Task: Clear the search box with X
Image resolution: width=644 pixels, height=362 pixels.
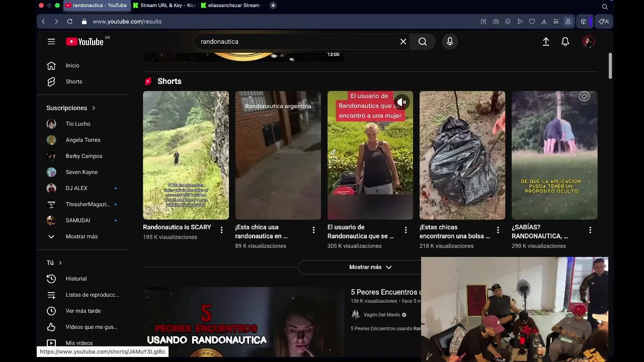Action: click(x=403, y=42)
